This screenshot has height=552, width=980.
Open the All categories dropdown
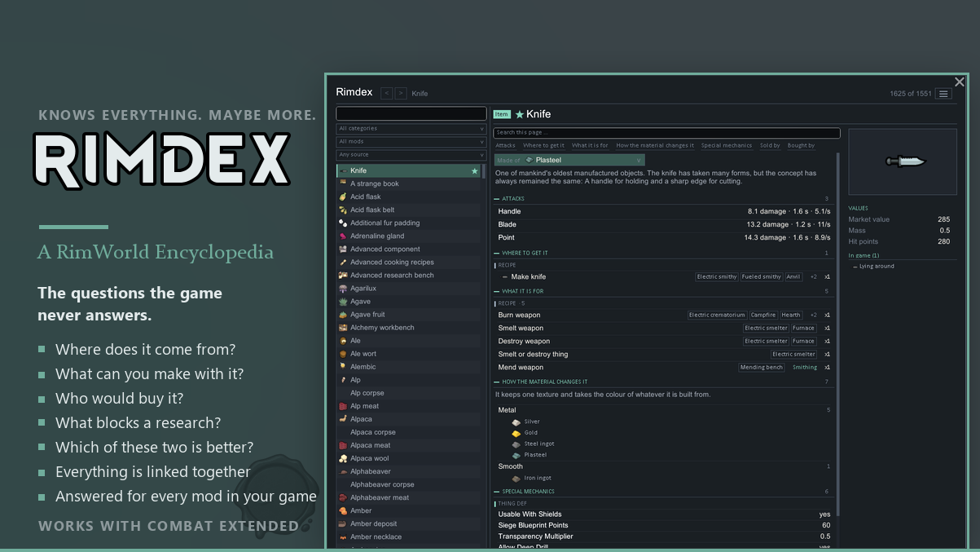[411, 129]
